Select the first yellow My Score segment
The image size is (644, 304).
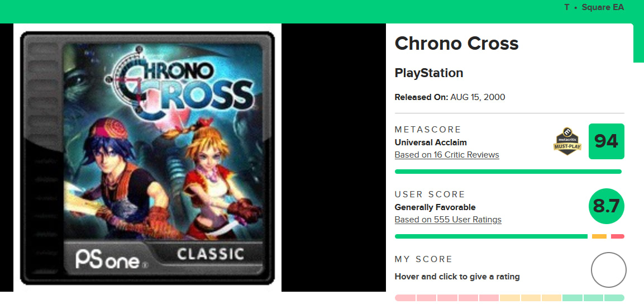point(509,298)
